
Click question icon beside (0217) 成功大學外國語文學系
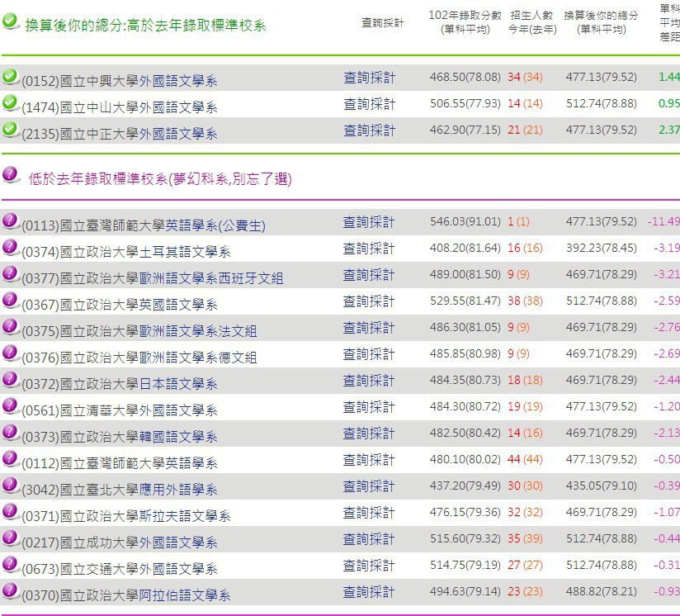(x=10, y=538)
